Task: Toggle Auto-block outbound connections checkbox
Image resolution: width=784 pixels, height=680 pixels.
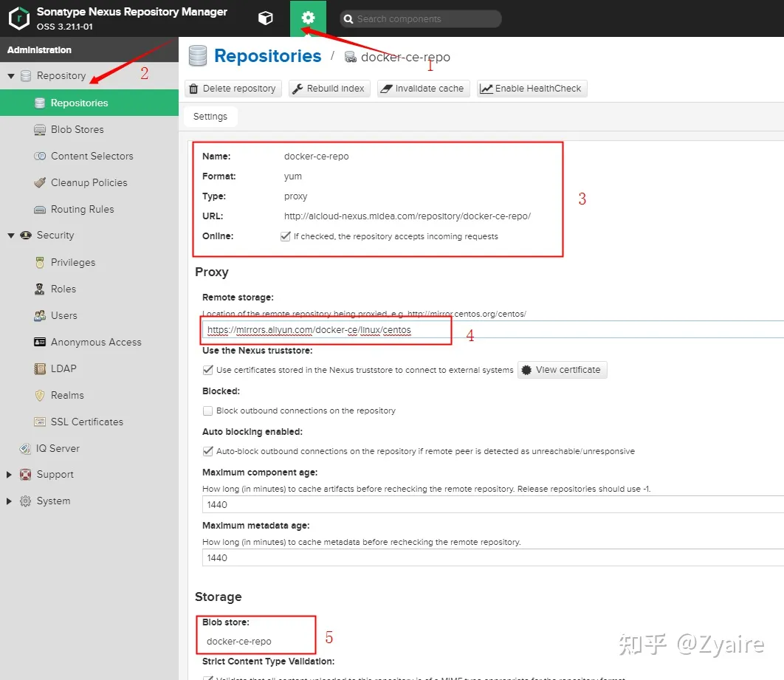Action: (x=208, y=452)
